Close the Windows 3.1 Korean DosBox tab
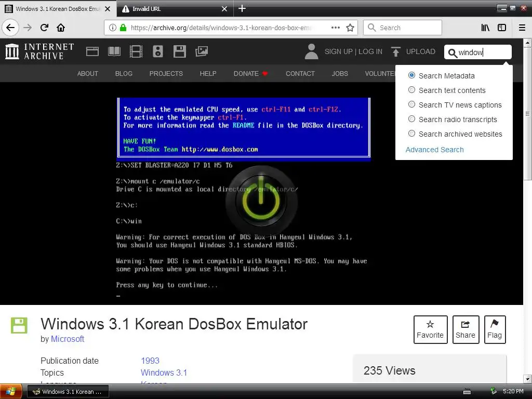532x399 pixels. click(x=108, y=9)
